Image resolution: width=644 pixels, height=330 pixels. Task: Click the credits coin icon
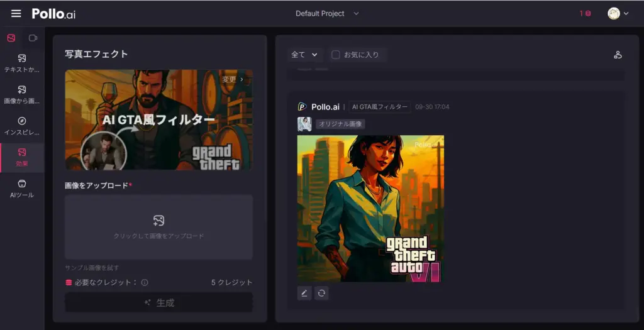[x=587, y=14]
